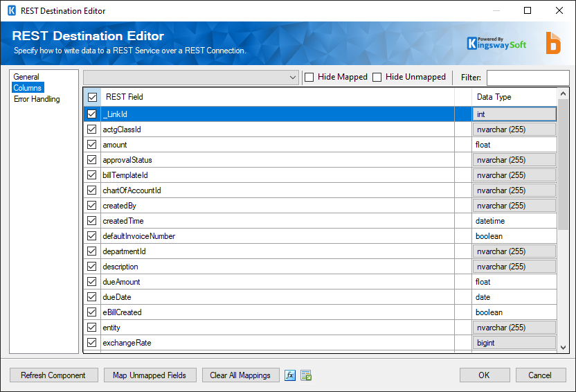Select the datetime cell for createdTime

point(514,221)
